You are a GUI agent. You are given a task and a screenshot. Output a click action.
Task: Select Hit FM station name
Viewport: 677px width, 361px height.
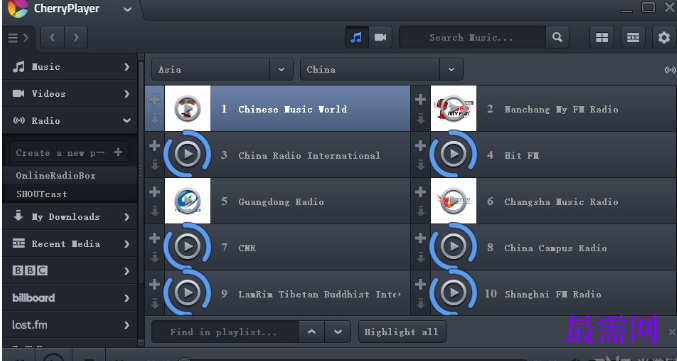tap(521, 155)
